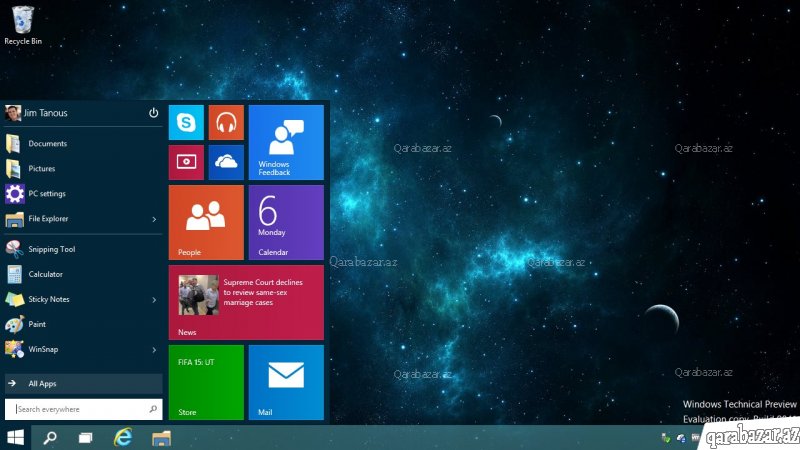This screenshot has height=450, width=800.
Task: Open the People tile
Action: pos(206,222)
